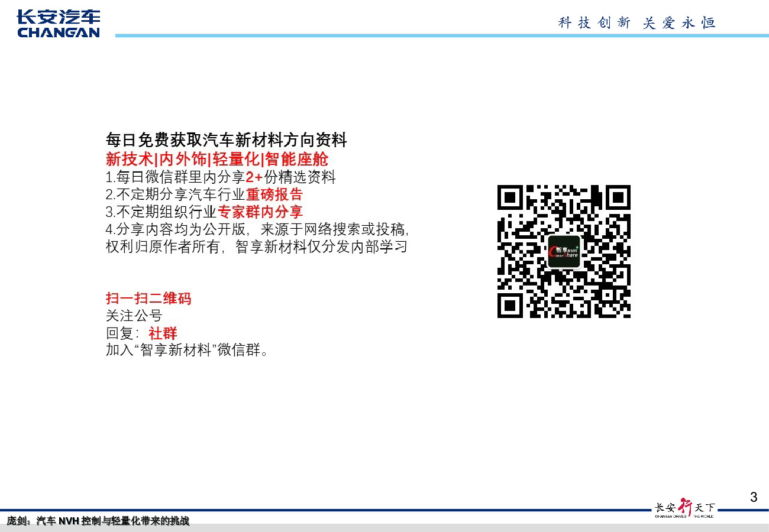The height and width of the screenshot is (532, 769).
Task: Click line '加入"智享新材料"微信群。'
Action: tap(188, 350)
